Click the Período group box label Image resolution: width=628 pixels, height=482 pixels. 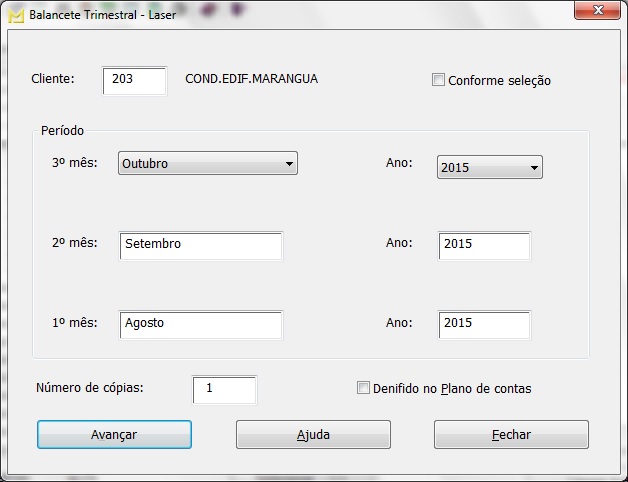[x=62, y=131]
